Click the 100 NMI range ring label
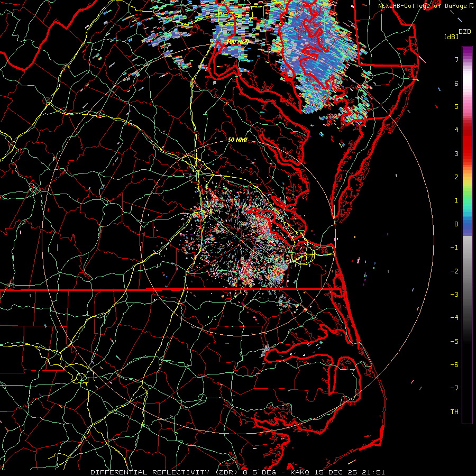The width and height of the screenshot is (476, 476). coord(237,42)
